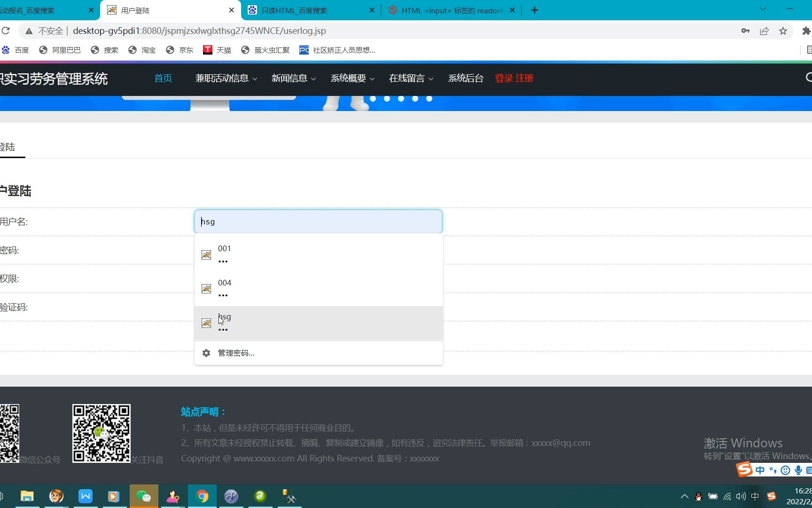The width and height of the screenshot is (812, 508).
Task: Expand the 兼职活动信息 menu
Action: (x=226, y=78)
